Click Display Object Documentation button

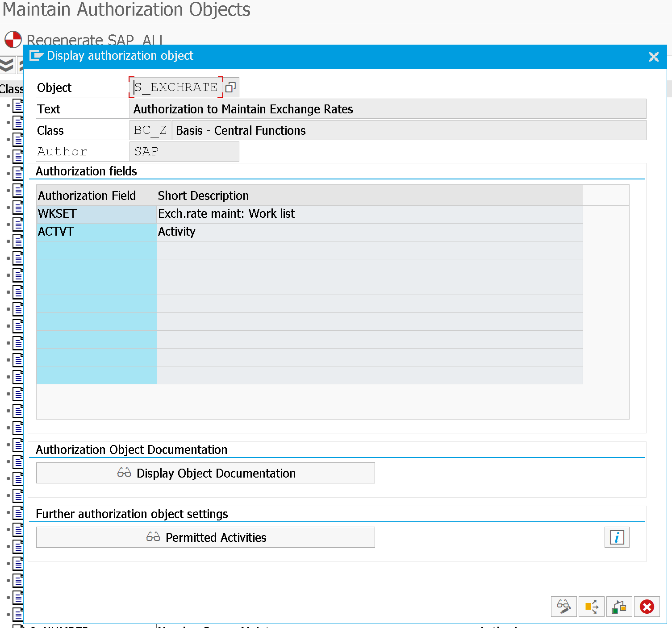coord(205,473)
